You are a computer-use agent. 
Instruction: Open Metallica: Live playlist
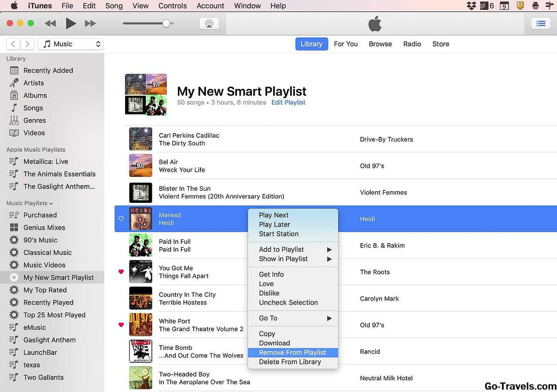coord(46,162)
